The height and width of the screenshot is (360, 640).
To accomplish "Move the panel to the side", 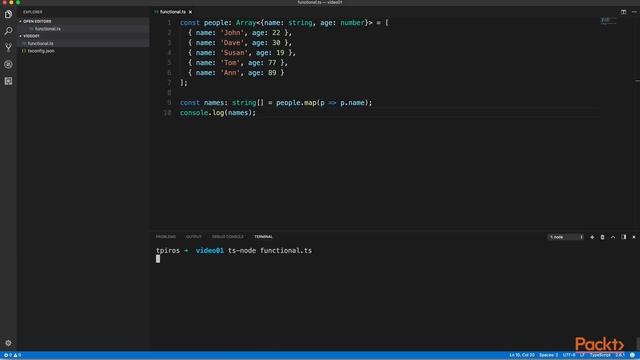I will pos(624,237).
